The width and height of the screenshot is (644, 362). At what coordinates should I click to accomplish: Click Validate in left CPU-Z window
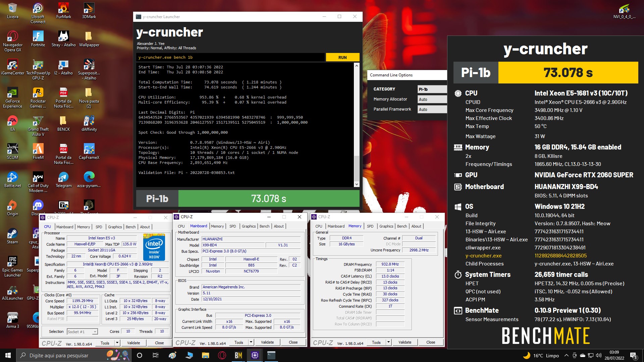point(133,343)
